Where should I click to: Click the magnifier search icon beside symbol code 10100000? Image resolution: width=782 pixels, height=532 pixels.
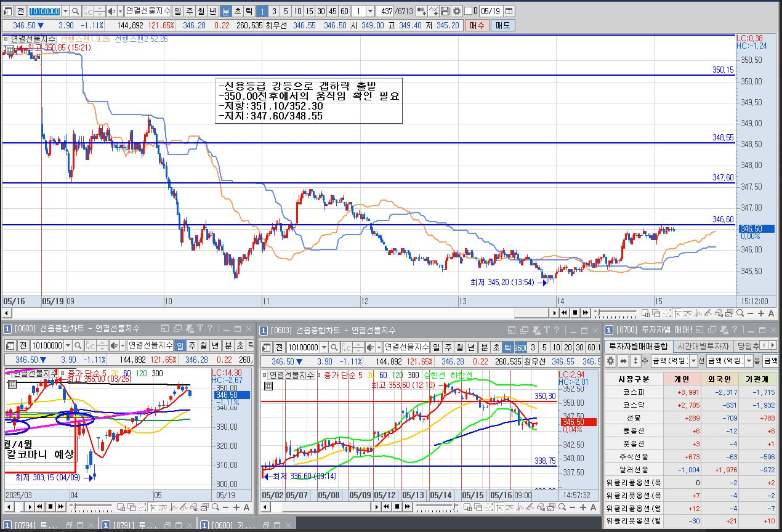coord(76,11)
